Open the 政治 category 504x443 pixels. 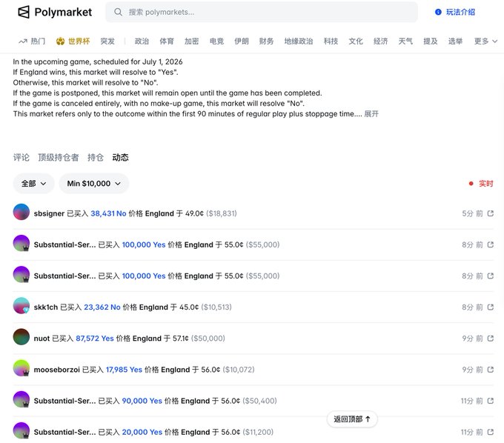tap(142, 41)
